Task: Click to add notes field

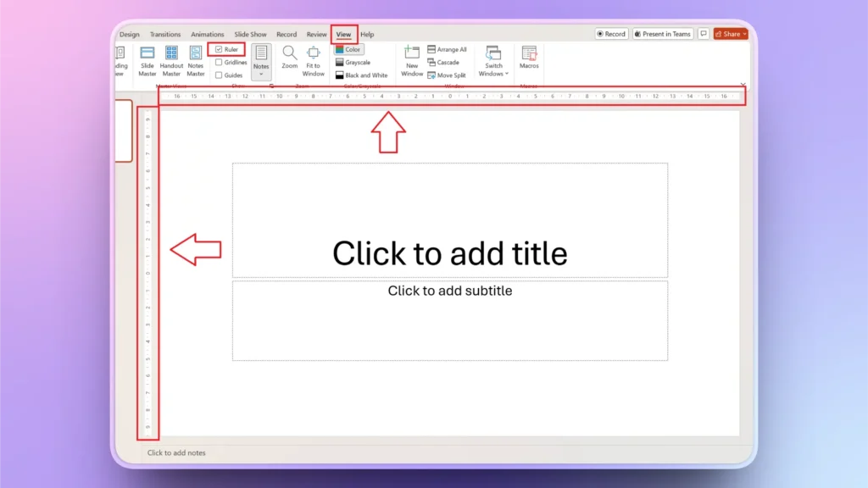Action: point(176,452)
